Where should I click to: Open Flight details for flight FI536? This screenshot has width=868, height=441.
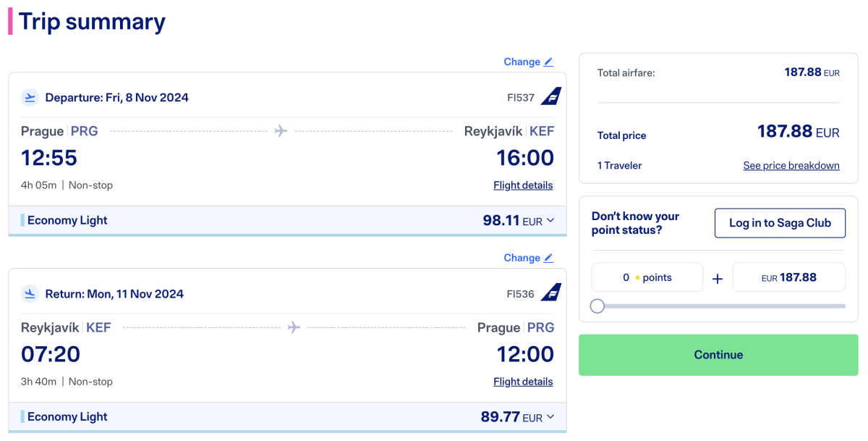coord(523,382)
